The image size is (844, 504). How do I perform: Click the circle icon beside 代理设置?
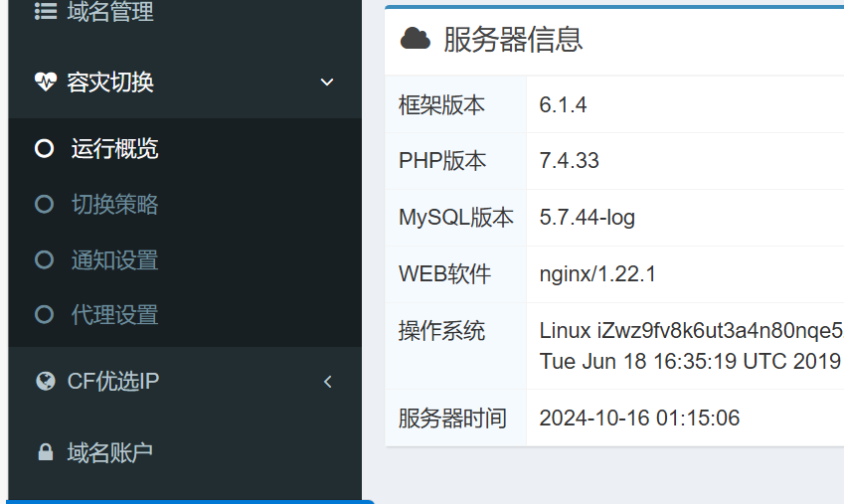(x=44, y=315)
